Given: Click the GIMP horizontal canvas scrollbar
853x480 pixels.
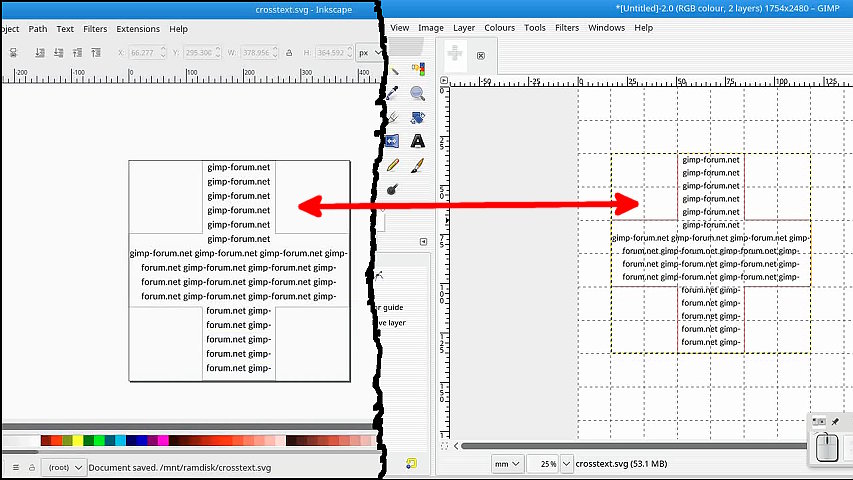Looking at the screenshot, I should coord(634,446).
